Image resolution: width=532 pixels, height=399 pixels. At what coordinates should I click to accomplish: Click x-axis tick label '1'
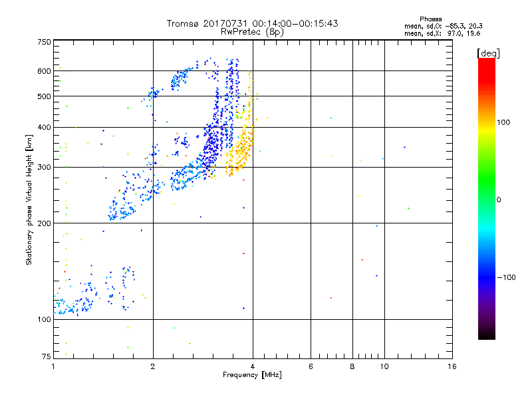(x=53, y=366)
